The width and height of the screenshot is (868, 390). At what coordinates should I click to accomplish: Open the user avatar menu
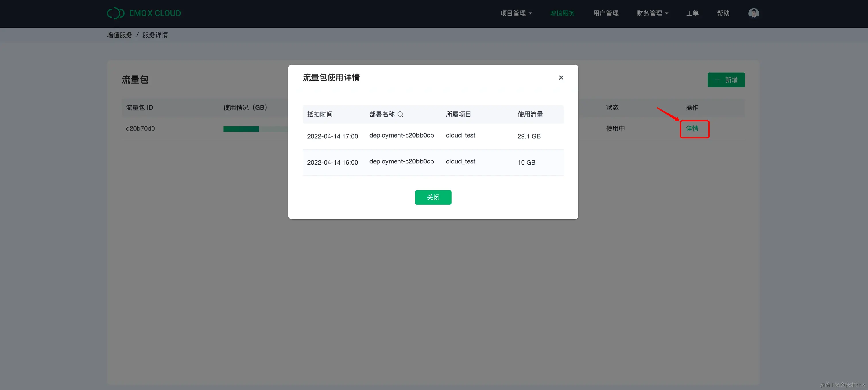pos(753,13)
